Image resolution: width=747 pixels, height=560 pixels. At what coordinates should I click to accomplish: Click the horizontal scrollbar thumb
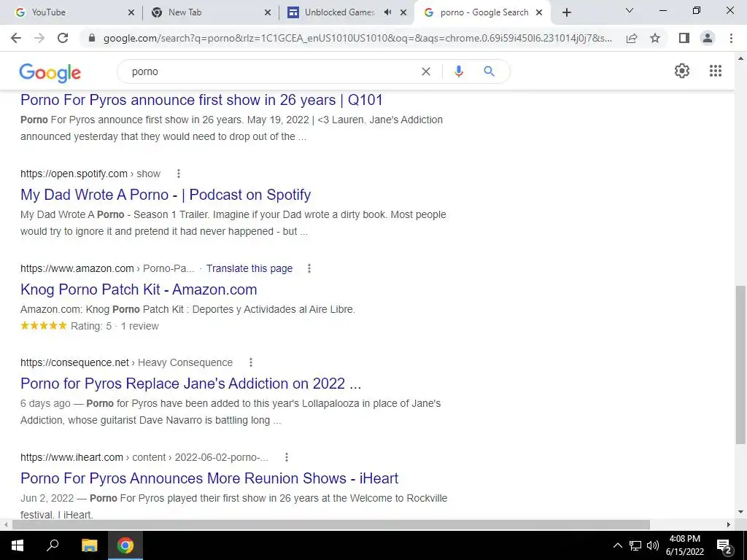click(330, 525)
